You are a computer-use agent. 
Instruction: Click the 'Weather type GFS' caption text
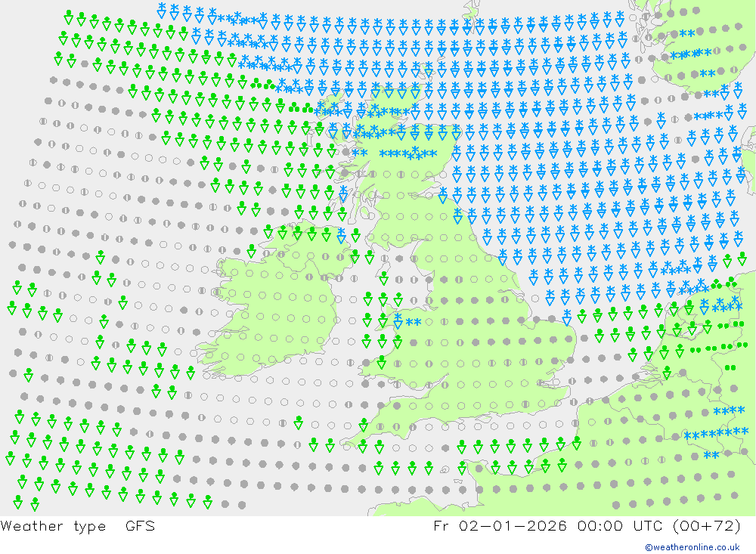(78, 526)
